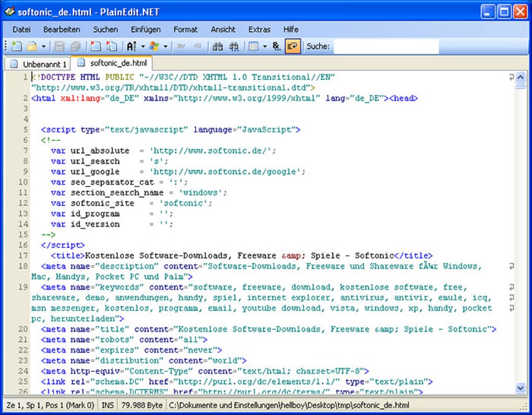Close all documents via double-page red-x icon
The width and height of the screenshot is (532, 415).
pos(111,46)
